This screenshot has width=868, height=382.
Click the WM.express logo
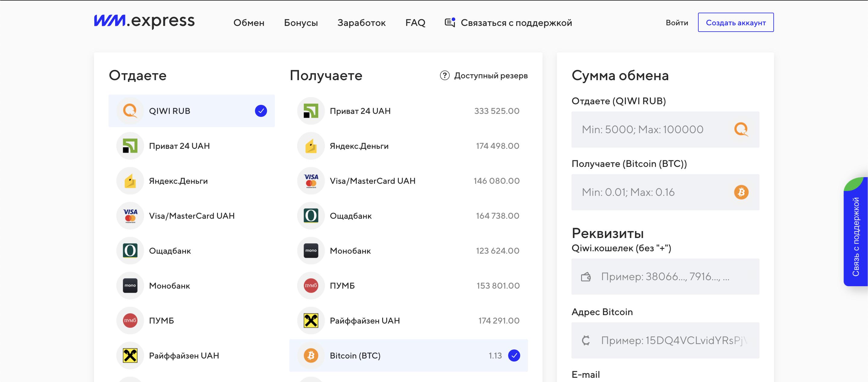click(144, 21)
